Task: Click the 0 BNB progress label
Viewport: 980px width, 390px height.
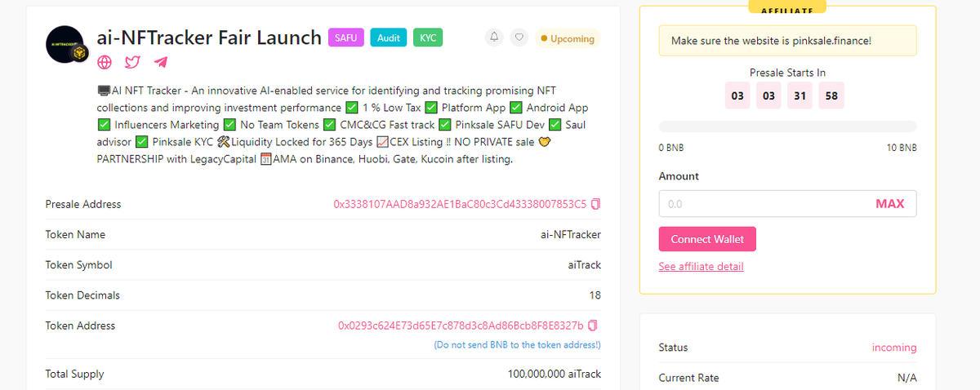Action: 671,148
